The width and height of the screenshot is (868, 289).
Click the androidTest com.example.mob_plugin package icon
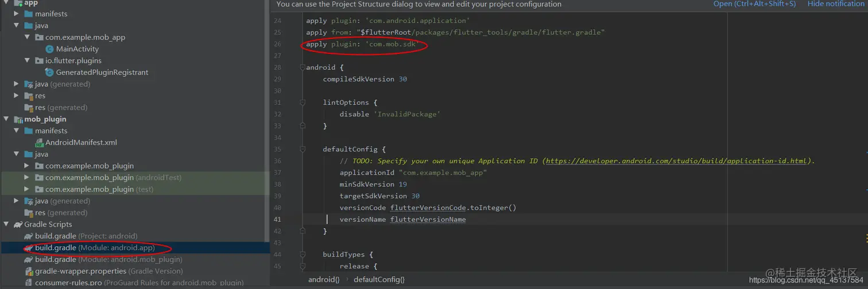(40, 178)
